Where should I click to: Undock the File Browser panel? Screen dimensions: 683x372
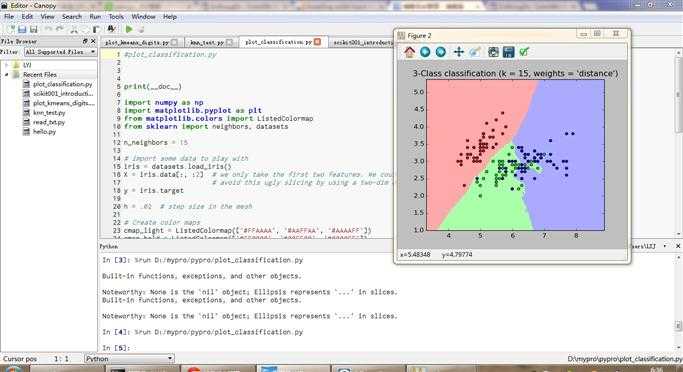tap(85, 41)
